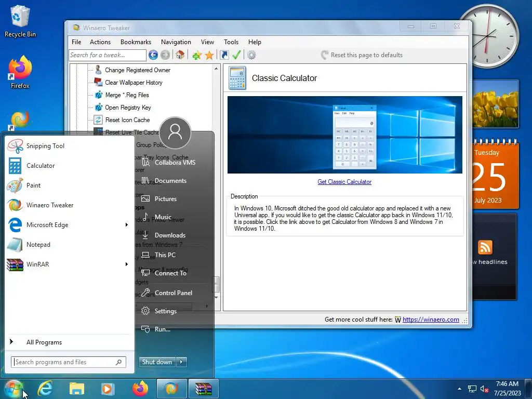532x399 pixels.
Task: Open Documents in Start menu
Action: pos(170,181)
